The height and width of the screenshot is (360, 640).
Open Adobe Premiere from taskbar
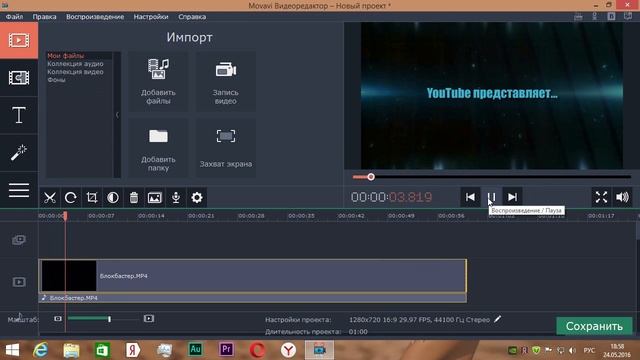pyautogui.click(x=226, y=349)
